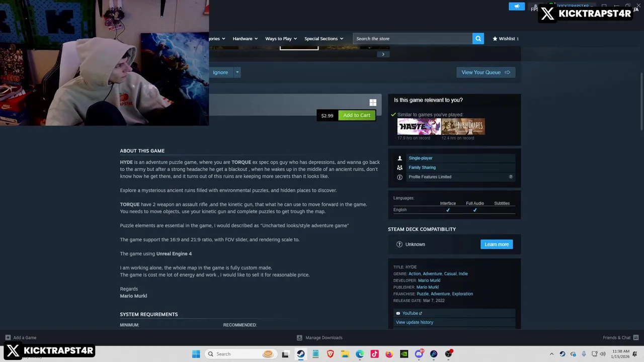The width and height of the screenshot is (644, 362).
Task: Click the similar games green checkmark
Action: click(x=393, y=115)
